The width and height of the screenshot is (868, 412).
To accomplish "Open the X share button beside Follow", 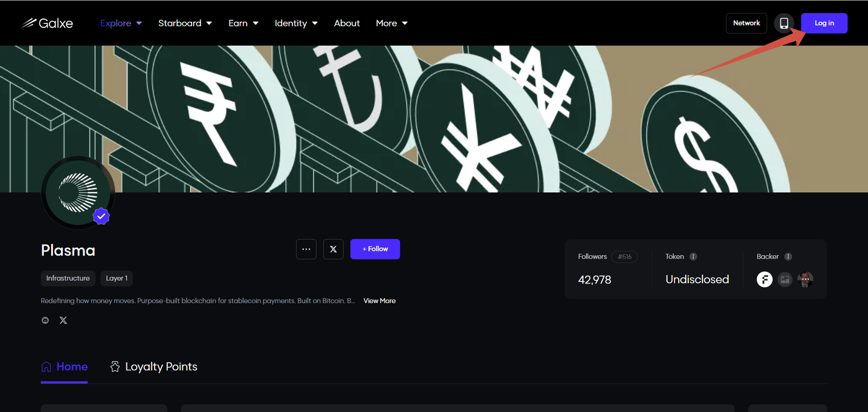I will tap(333, 249).
